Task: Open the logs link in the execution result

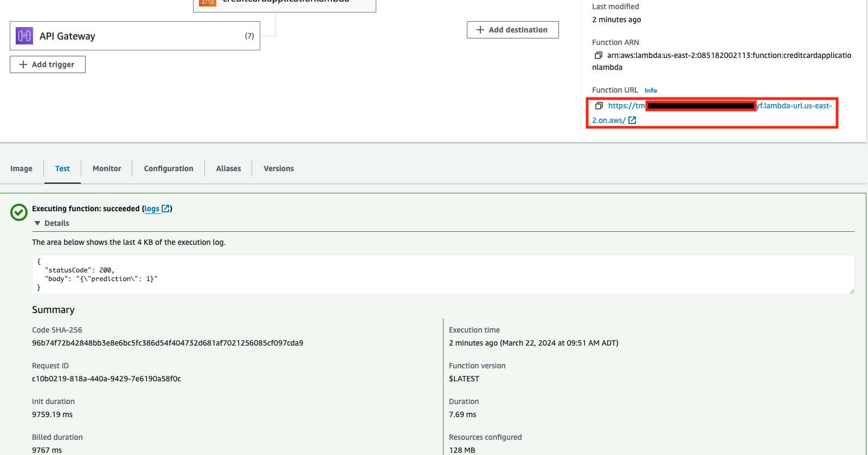Action: [152, 209]
